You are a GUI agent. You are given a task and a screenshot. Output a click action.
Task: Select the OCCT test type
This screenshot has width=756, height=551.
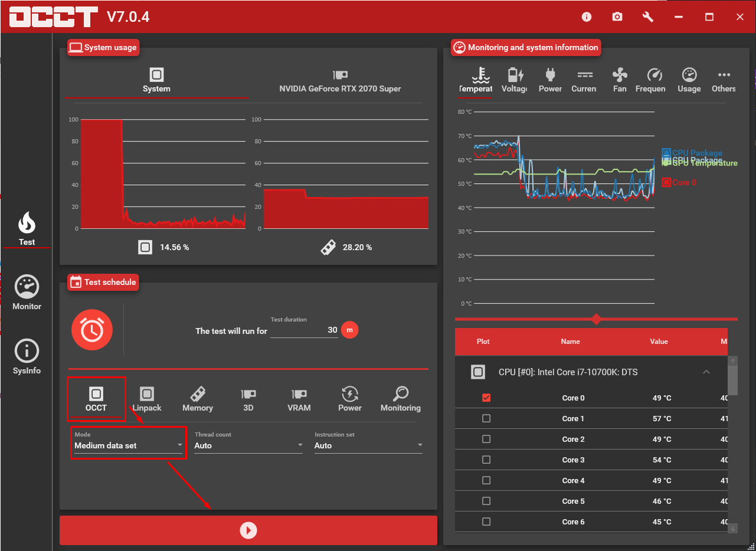(x=96, y=399)
